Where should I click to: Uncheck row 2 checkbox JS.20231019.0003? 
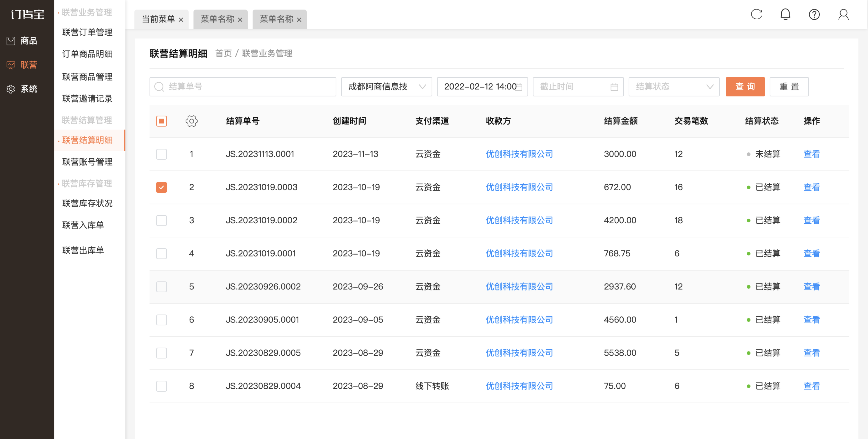pyautogui.click(x=161, y=187)
